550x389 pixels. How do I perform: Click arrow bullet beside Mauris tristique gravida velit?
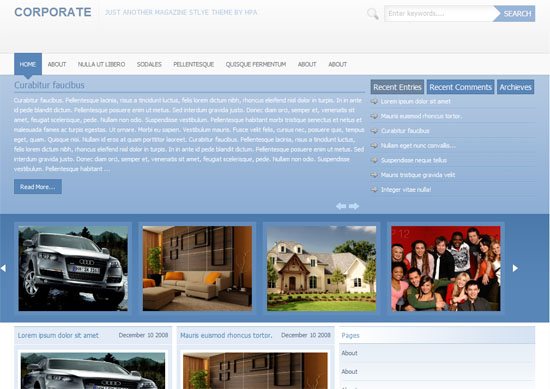point(374,175)
